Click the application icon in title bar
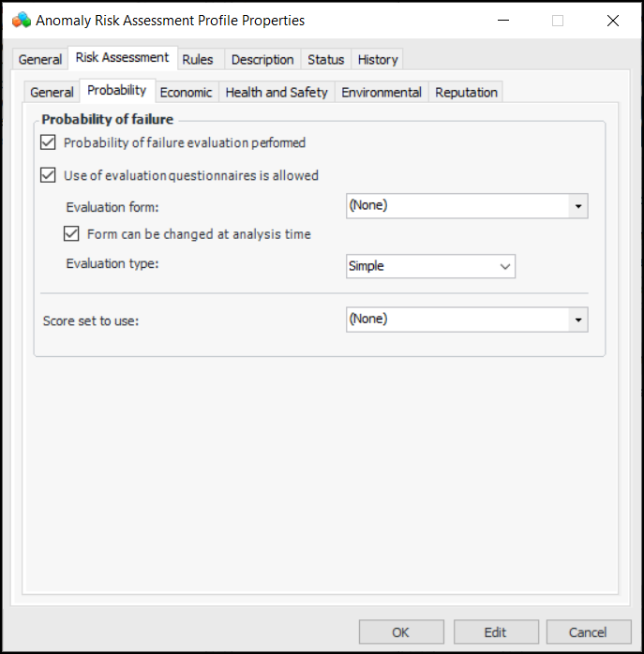This screenshot has height=654, width=644. [21, 20]
